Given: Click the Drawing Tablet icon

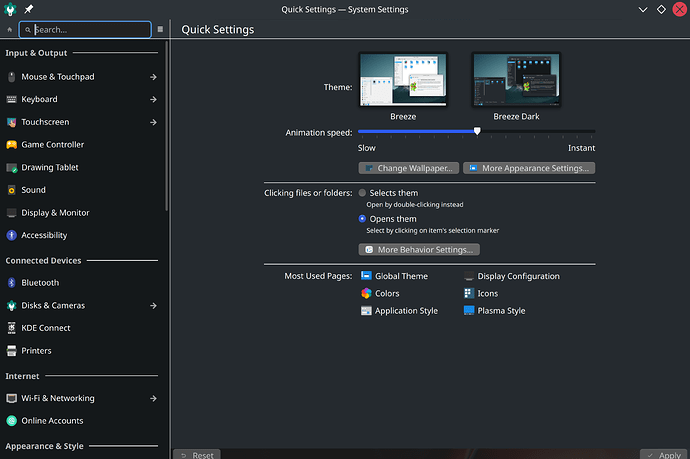Looking at the screenshot, I should (x=12, y=168).
